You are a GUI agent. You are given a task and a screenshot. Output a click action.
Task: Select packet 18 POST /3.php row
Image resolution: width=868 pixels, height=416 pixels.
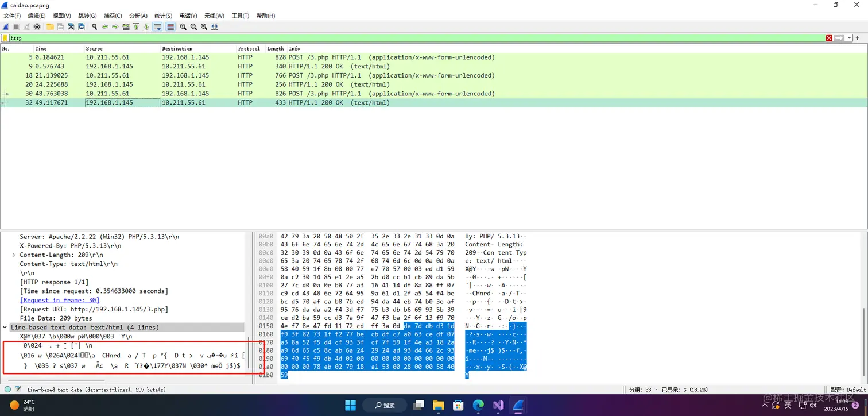(x=434, y=75)
